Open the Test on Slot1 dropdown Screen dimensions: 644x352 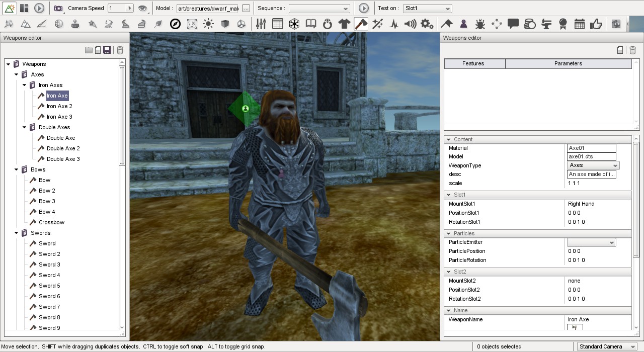pyautogui.click(x=427, y=8)
